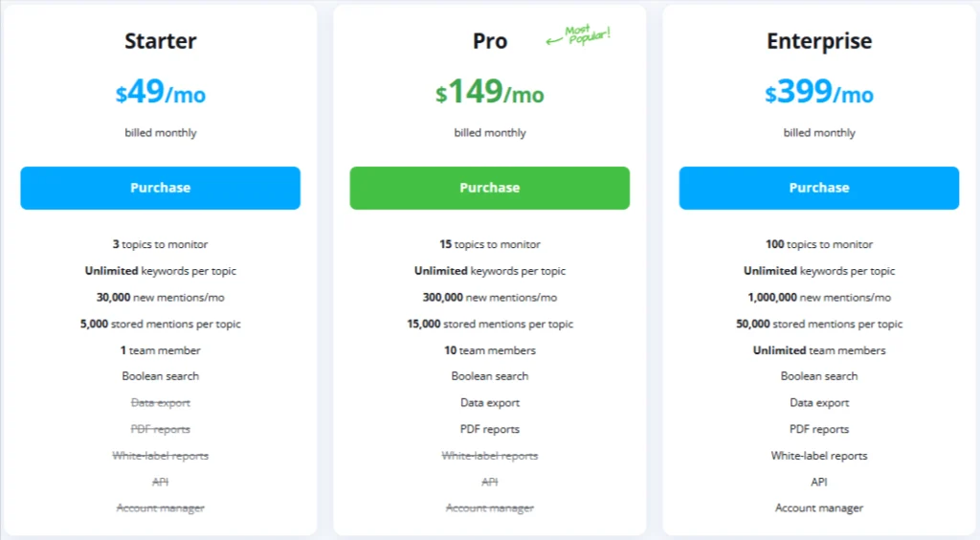Click "3 topics to monitor" feature
980x540 pixels.
click(x=160, y=244)
